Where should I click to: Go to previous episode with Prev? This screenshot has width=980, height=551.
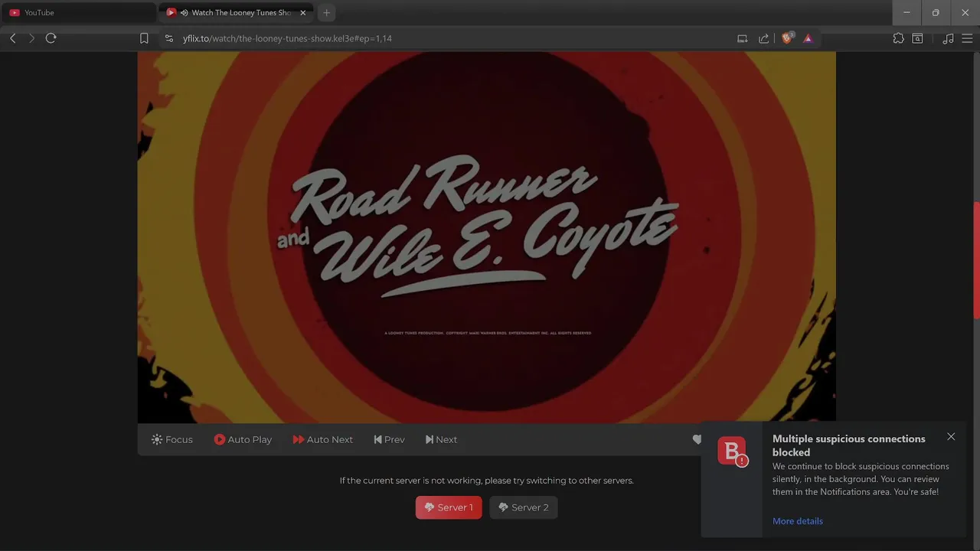coord(389,439)
